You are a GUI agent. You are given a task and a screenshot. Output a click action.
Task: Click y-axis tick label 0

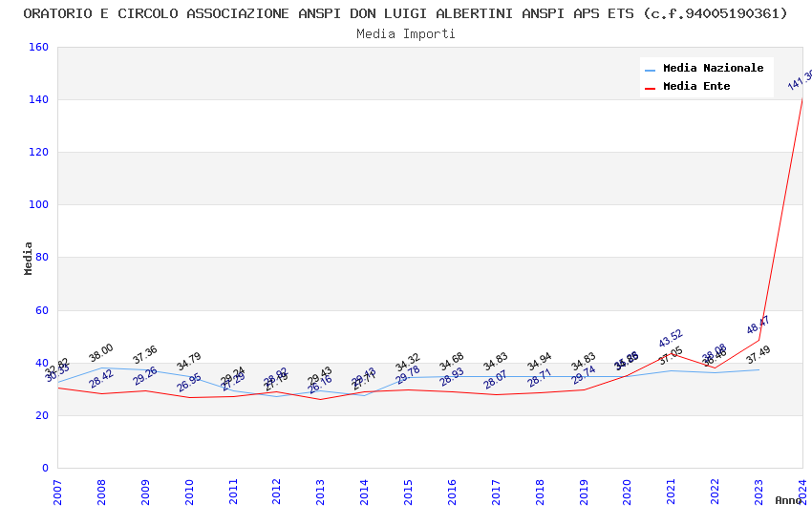point(46,468)
